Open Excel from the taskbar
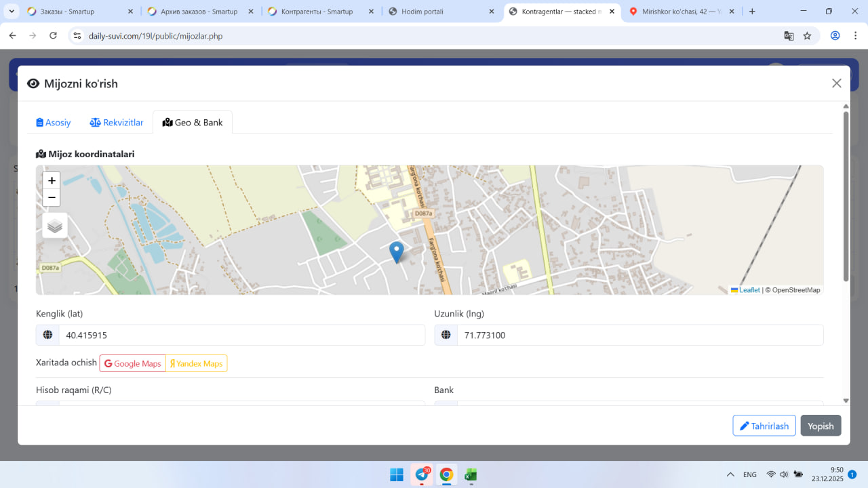The image size is (868, 488). [471, 474]
